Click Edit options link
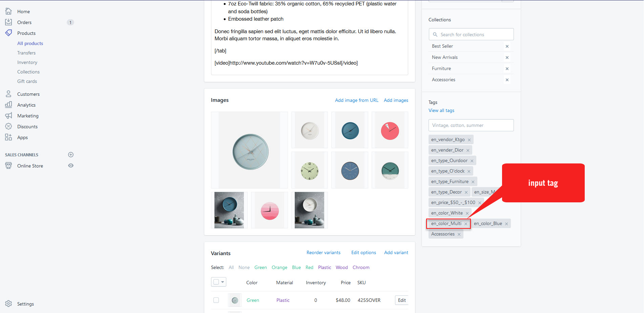This screenshot has width=644, height=313. click(x=363, y=252)
